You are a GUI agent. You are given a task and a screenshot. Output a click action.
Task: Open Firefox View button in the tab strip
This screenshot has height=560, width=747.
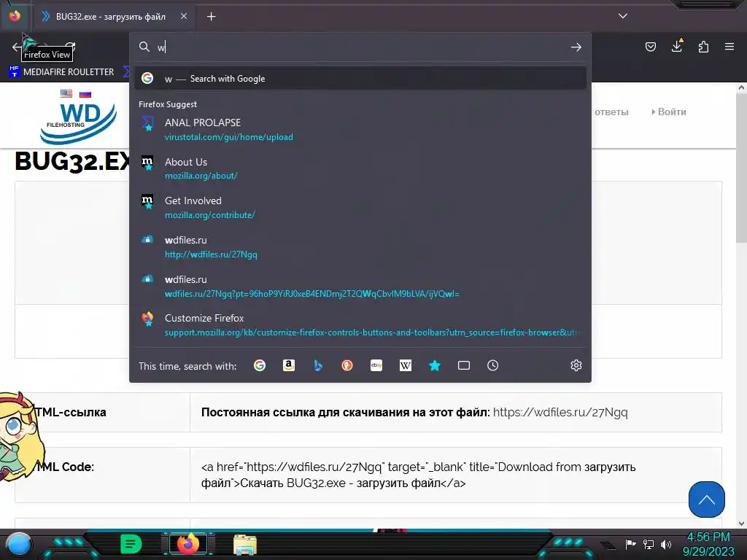pyautogui.click(x=15, y=16)
